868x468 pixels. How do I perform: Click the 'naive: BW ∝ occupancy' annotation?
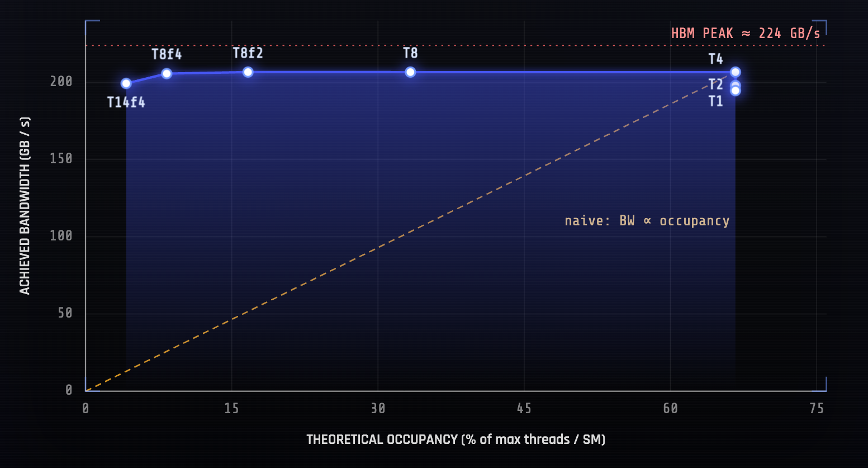[647, 221]
